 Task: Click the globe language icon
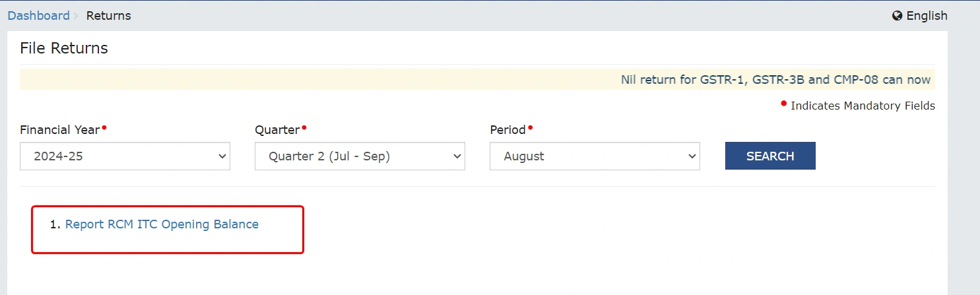tap(898, 16)
